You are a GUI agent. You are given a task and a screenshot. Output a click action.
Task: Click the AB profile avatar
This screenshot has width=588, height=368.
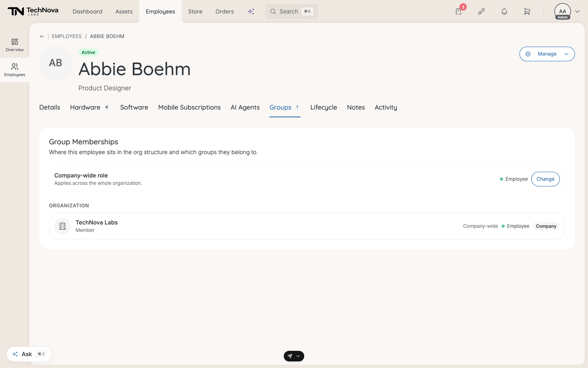pyautogui.click(x=56, y=63)
